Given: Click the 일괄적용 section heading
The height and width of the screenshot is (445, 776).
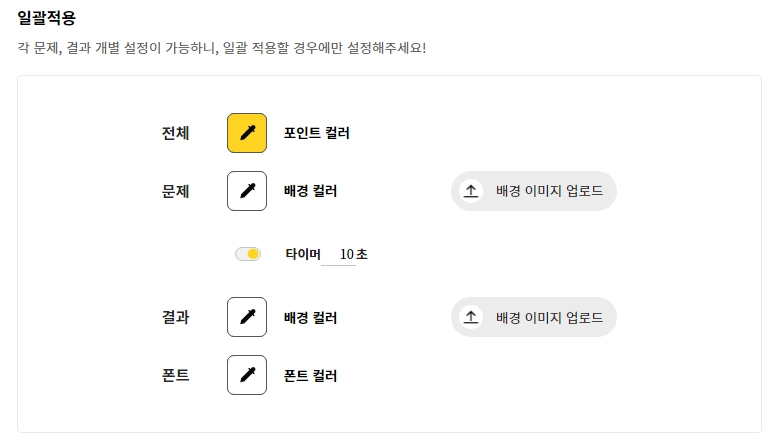Looking at the screenshot, I should (x=46, y=17).
